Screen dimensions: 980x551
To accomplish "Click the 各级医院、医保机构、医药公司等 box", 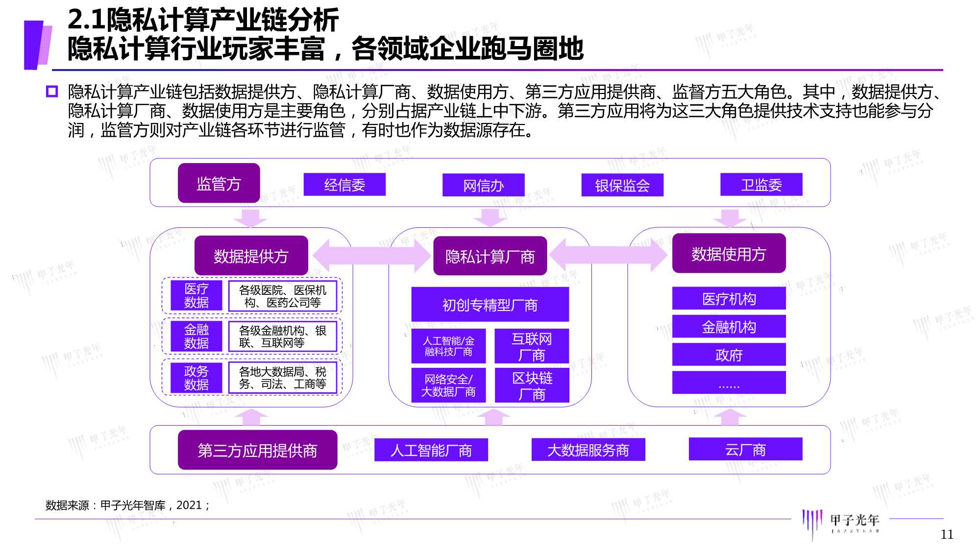I will (283, 296).
